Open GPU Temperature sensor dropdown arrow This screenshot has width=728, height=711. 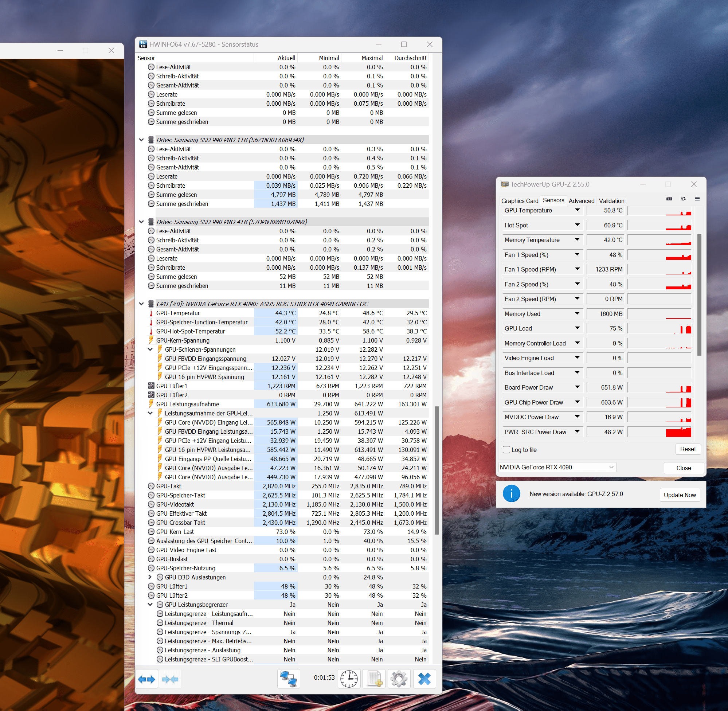coord(577,210)
